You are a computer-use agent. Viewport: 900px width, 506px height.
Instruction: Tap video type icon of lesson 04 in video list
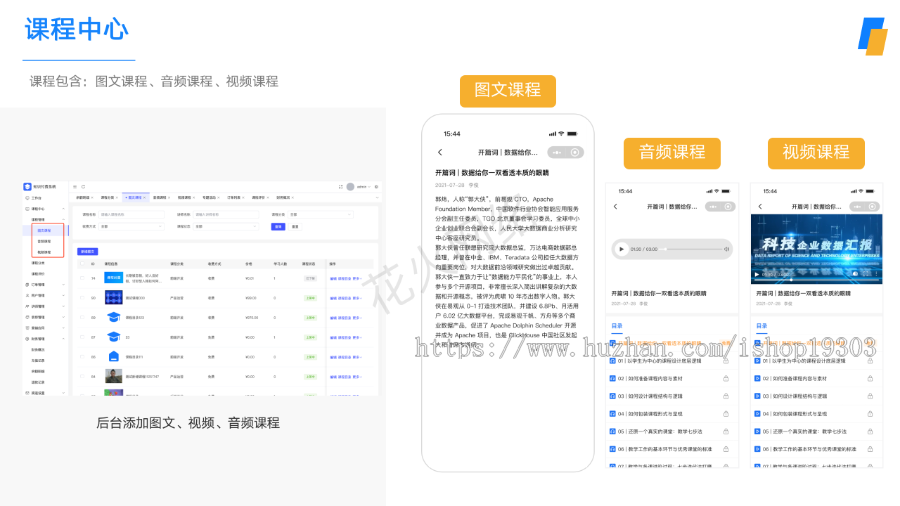tap(757, 414)
